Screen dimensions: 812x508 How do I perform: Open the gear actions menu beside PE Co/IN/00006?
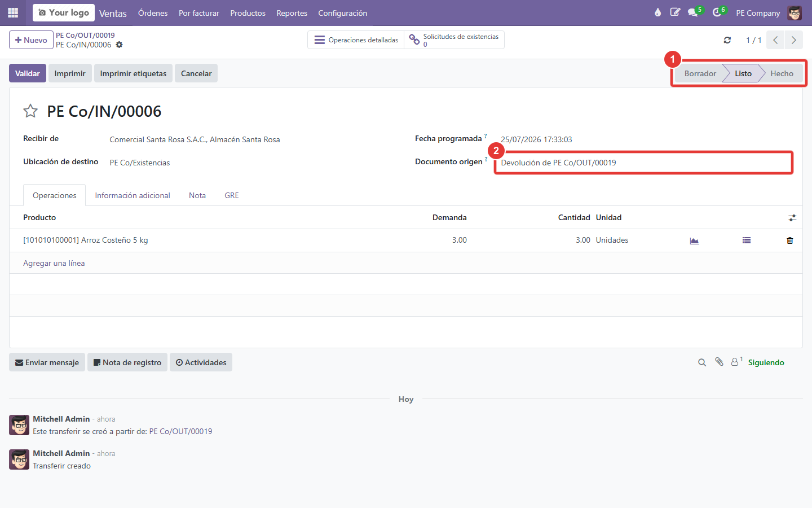pyautogui.click(x=119, y=45)
